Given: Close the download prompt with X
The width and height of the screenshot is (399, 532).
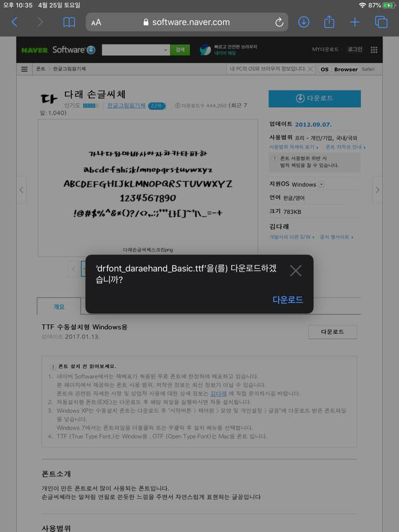Looking at the screenshot, I should tap(295, 271).
